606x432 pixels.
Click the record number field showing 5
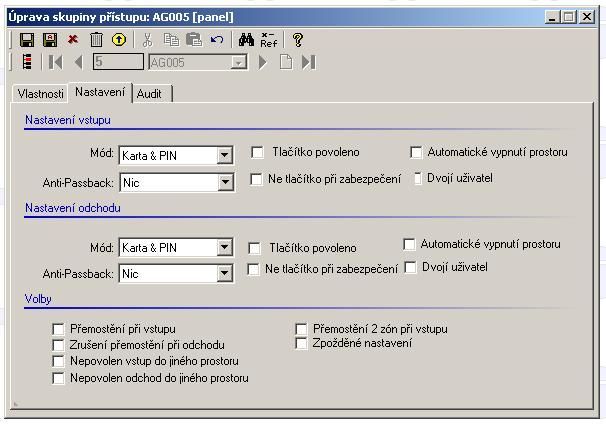117,62
